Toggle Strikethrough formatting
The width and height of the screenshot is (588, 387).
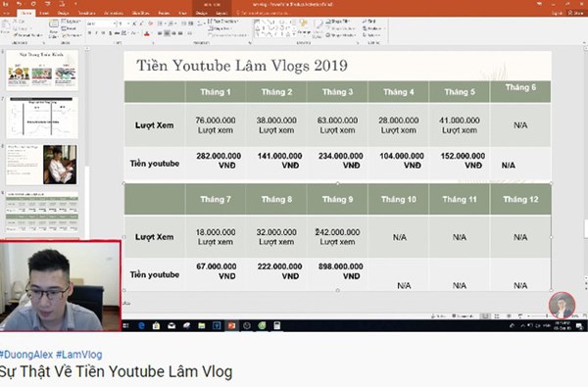pyautogui.click(x=117, y=33)
